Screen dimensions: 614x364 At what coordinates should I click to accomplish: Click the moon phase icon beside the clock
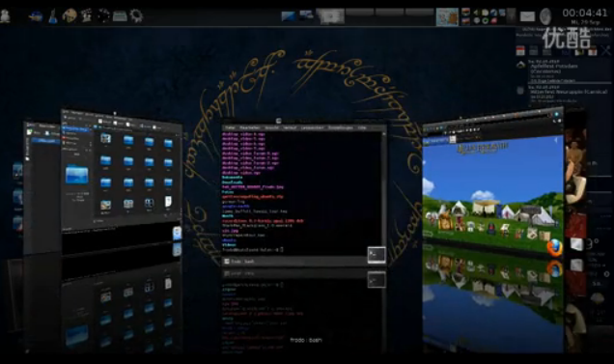pyautogui.click(x=545, y=16)
